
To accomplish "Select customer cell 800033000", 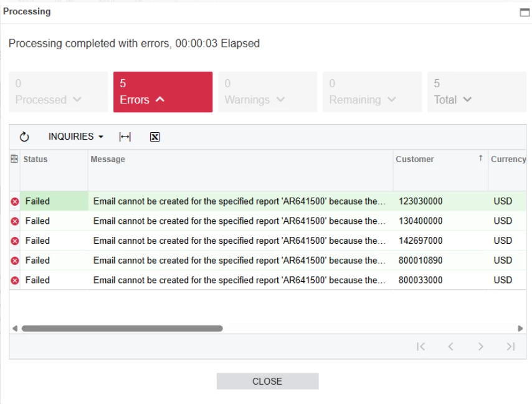I will pyautogui.click(x=440, y=280).
